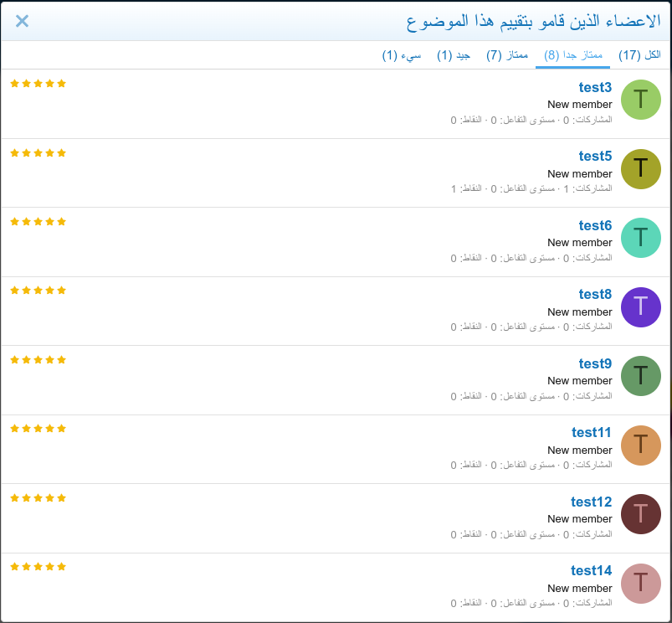Go to test11's profile link
The image size is (672, 623).
pyautogui.click(x=592, y=432)
